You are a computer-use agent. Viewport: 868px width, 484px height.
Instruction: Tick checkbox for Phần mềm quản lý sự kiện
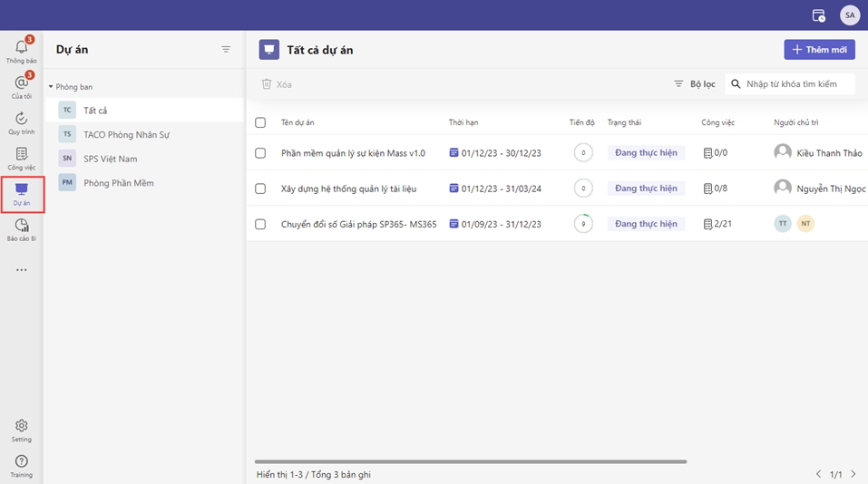[260, 153]
